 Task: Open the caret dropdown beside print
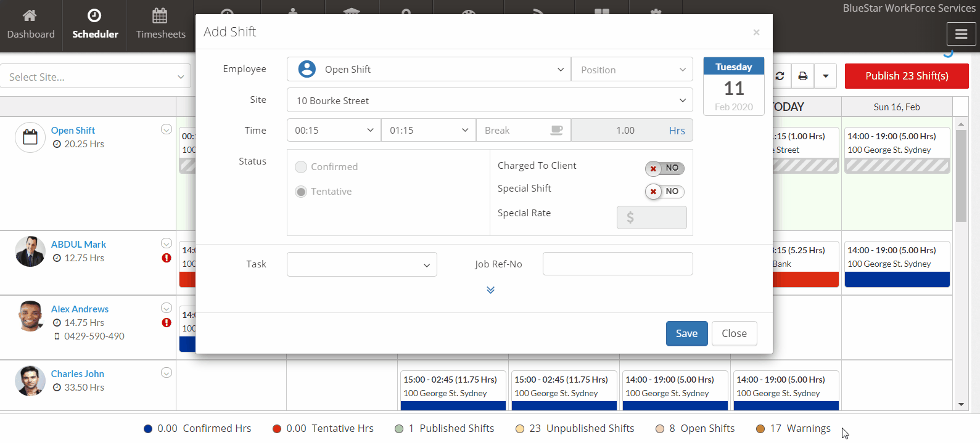pyautogui.click(x=825, y=76)
